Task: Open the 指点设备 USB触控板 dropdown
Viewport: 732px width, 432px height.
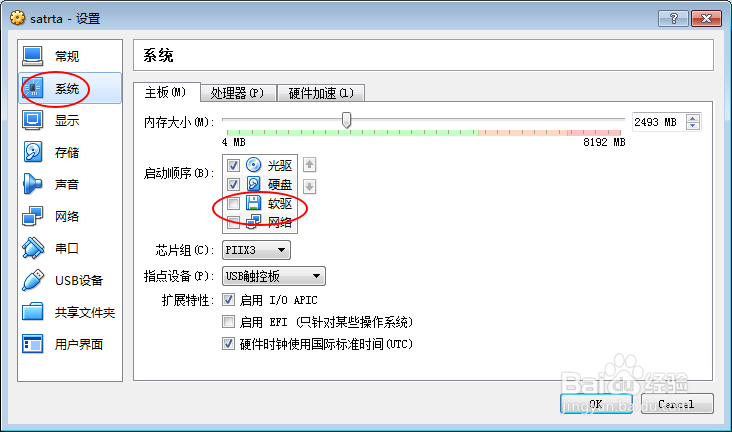Action: (274, 276)
